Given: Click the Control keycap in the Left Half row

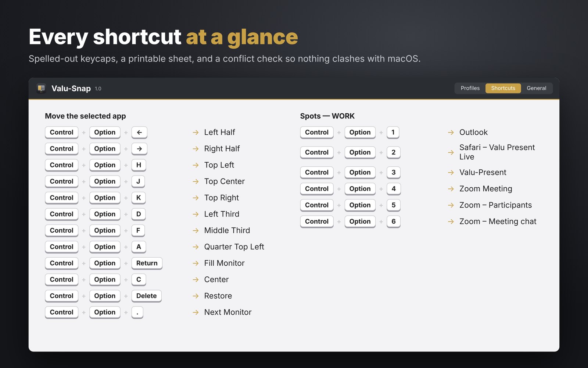Looking at the screenshot, I should point(61,132).
